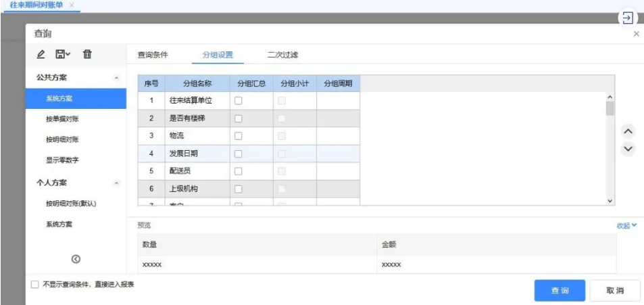This screenshot has width=644, height=305.
Task: Check 分组汇总 for 发展日期
Action: (239, 154)
